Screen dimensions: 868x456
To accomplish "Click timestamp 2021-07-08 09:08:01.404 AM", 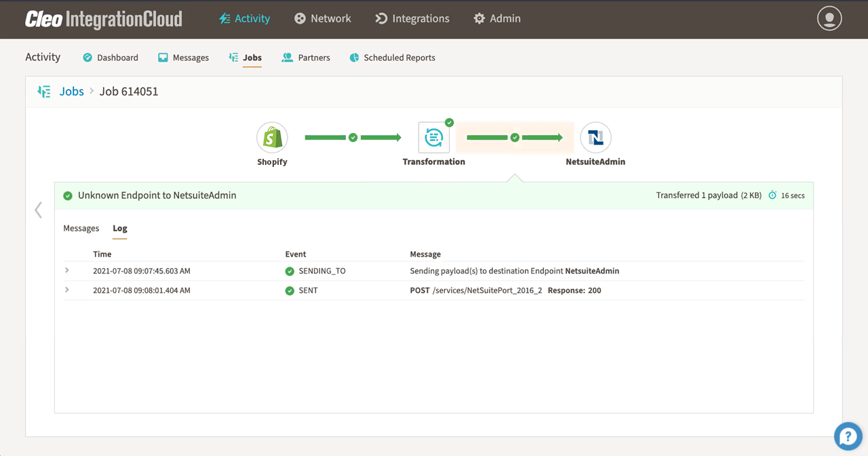I will [142, 290].
